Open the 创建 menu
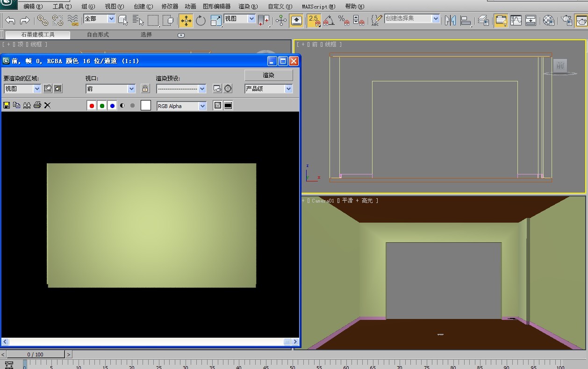588x369 pixels. [x=143, y=7]
